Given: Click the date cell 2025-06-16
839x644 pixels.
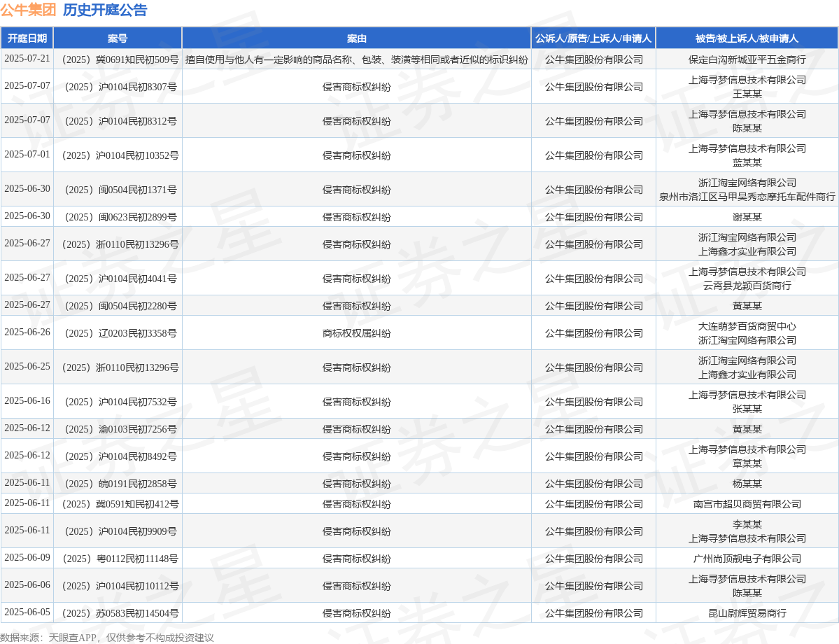Looking at the screenshot, I should point(27,401).
